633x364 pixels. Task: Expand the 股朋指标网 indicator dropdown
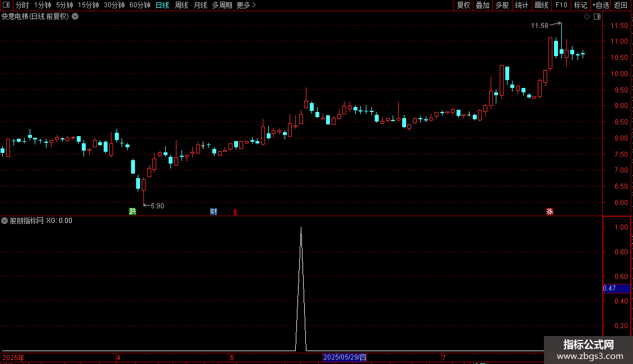coord(4,221)
